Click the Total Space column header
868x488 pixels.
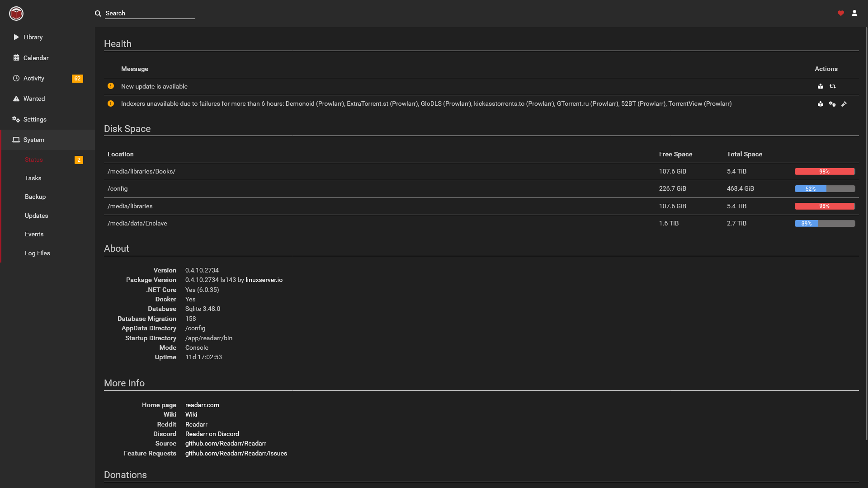pyautogui.click(x=745, y=154)
